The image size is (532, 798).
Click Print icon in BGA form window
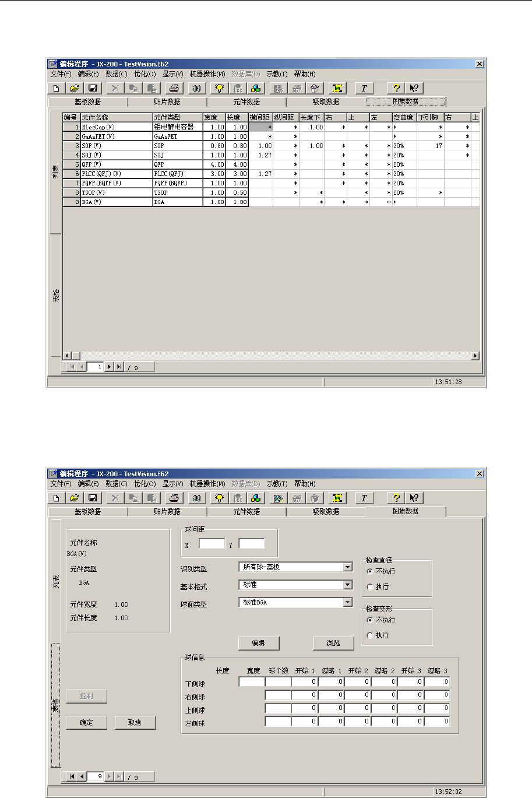point(174,498)
